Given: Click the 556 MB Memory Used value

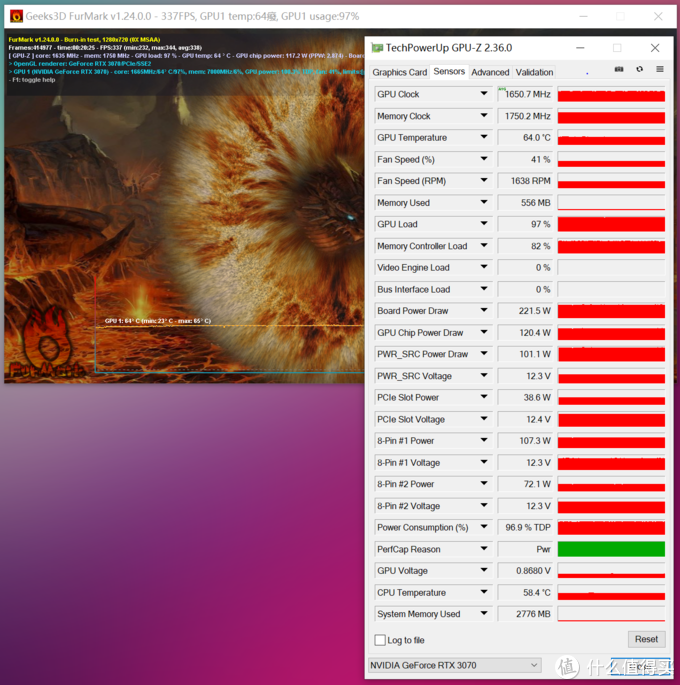Looking at the screenshot, I should click(525, 203).
